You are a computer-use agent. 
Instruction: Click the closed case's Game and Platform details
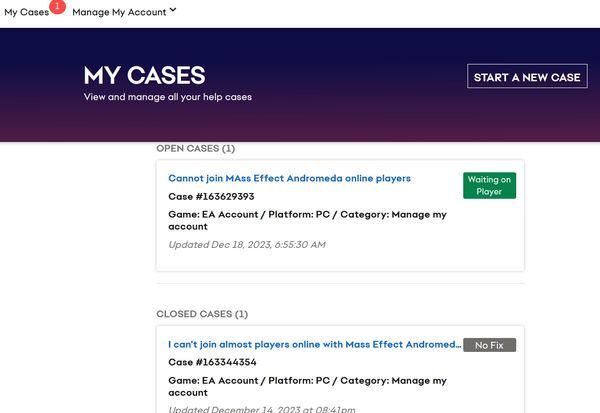coord(308,387)
